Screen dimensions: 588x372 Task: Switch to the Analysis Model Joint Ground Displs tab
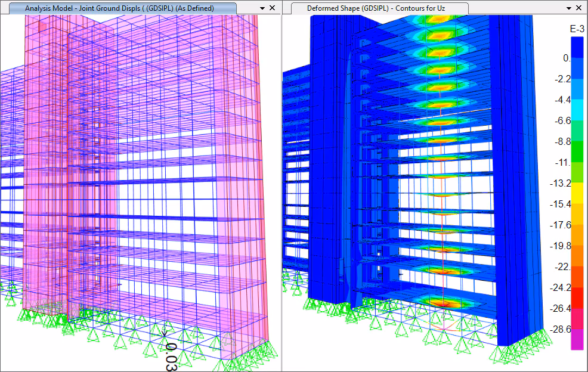(x=119, y=8)
